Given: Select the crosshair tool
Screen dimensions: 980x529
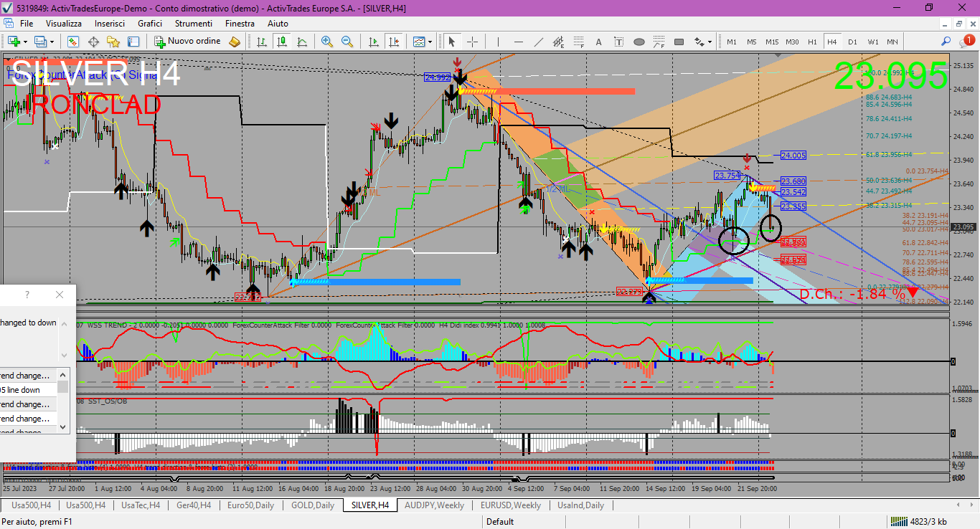Looking at the screenshot, I should (472, 42).
